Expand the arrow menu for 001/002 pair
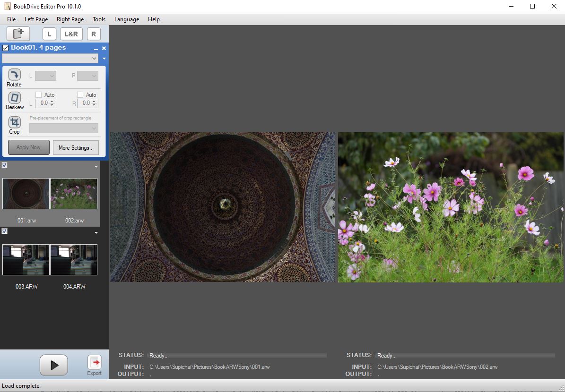This screenshot has width=565, height=392. [x=96, y=167]
